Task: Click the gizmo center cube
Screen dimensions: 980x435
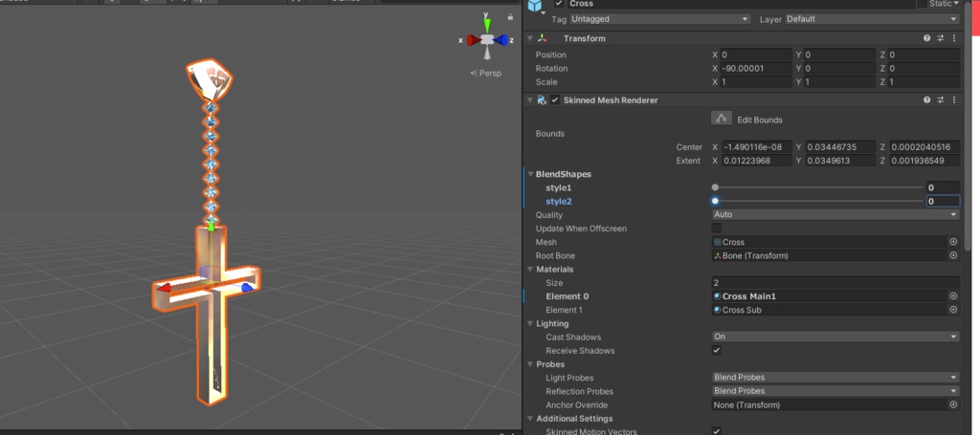Action: coord(487,40)
